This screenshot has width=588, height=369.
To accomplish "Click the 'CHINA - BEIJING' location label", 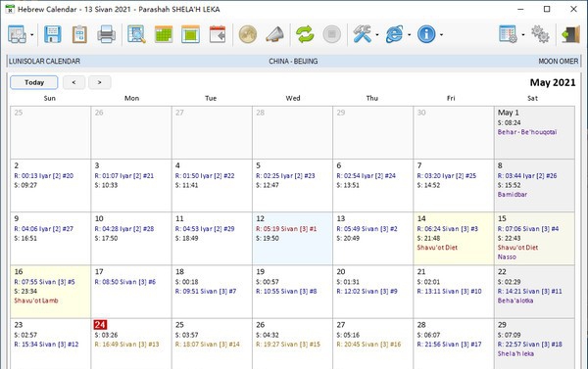I will pos(293,61).
